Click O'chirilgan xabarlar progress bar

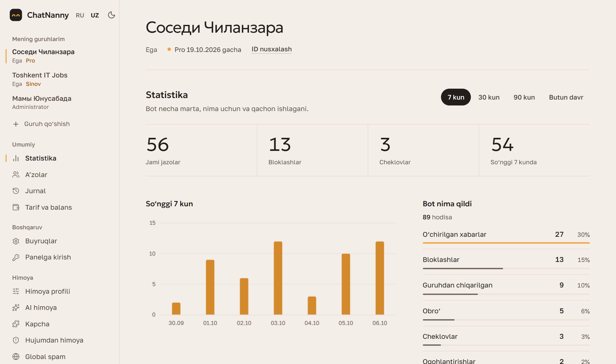506,243
